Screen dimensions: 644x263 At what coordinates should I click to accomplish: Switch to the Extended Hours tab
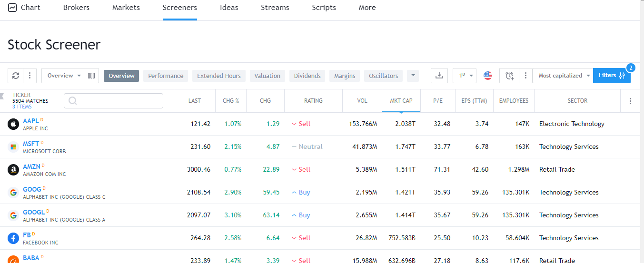click(x=219, y=76)
